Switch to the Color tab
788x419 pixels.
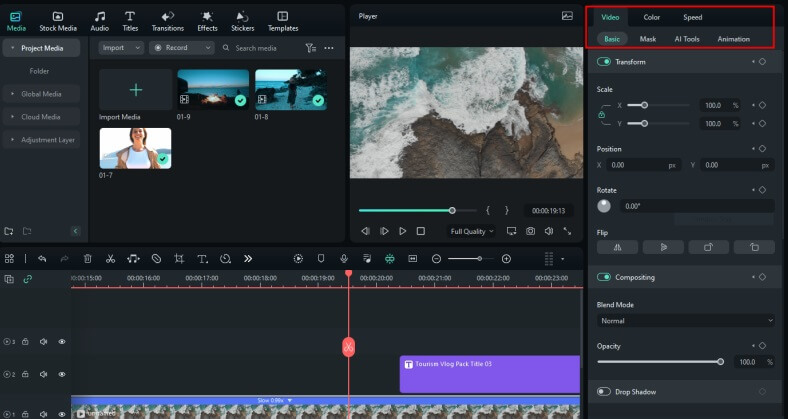click(x=652, y=17)
